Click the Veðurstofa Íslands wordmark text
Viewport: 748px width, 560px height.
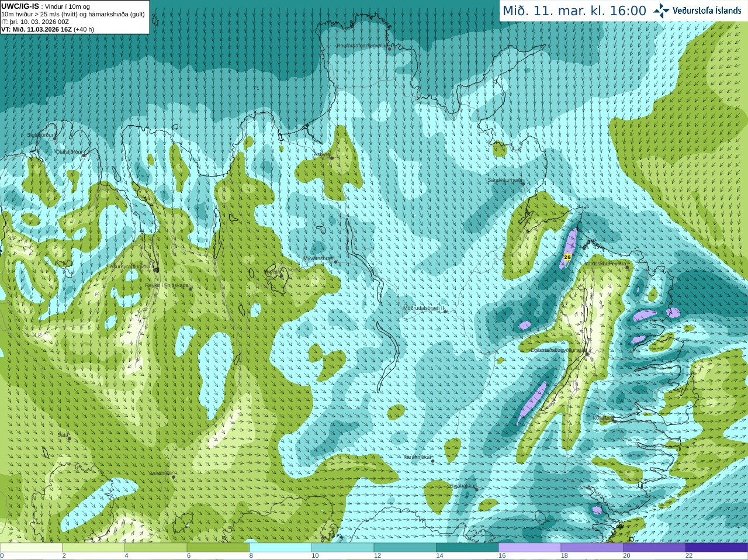[x=707, y=11]
